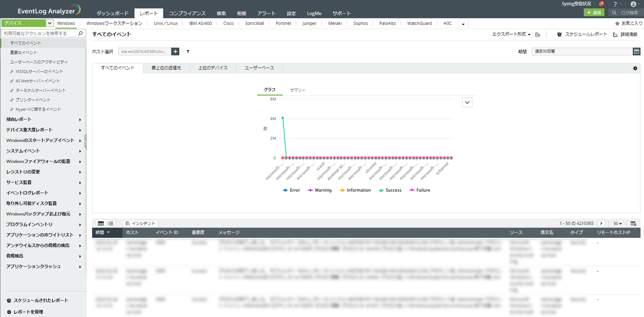Click the notification bell icon
This screenshot has width=644, height=317.
coord(601,4)
